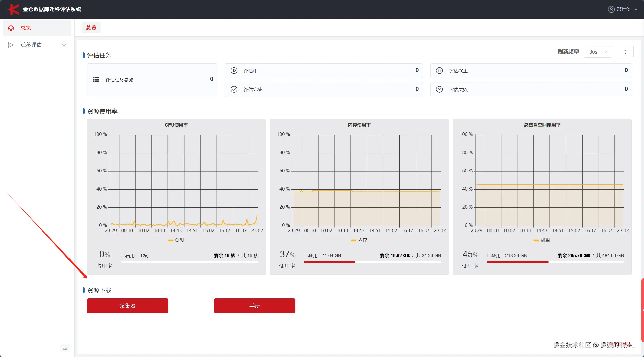Click the 评估完成 label
644x357 pixels.
(x=253, y=89)
